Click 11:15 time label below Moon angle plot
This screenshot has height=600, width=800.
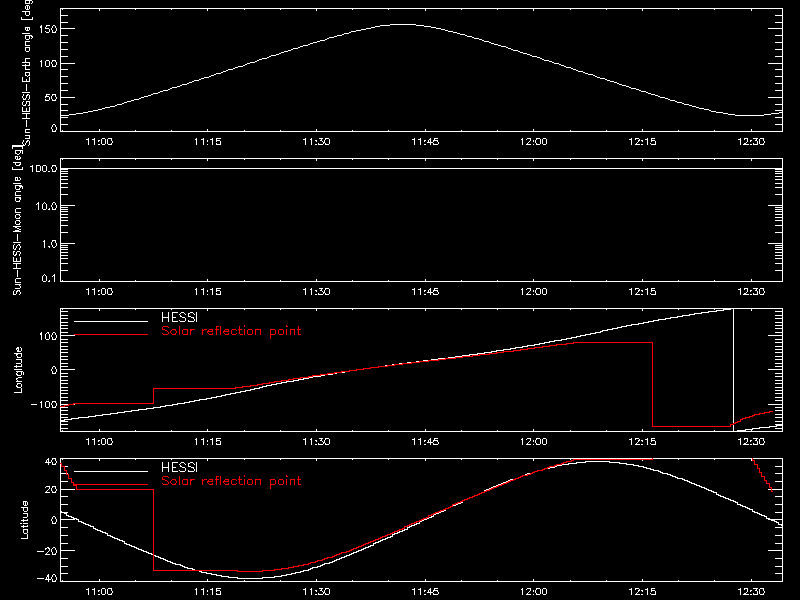coord(208,292)
